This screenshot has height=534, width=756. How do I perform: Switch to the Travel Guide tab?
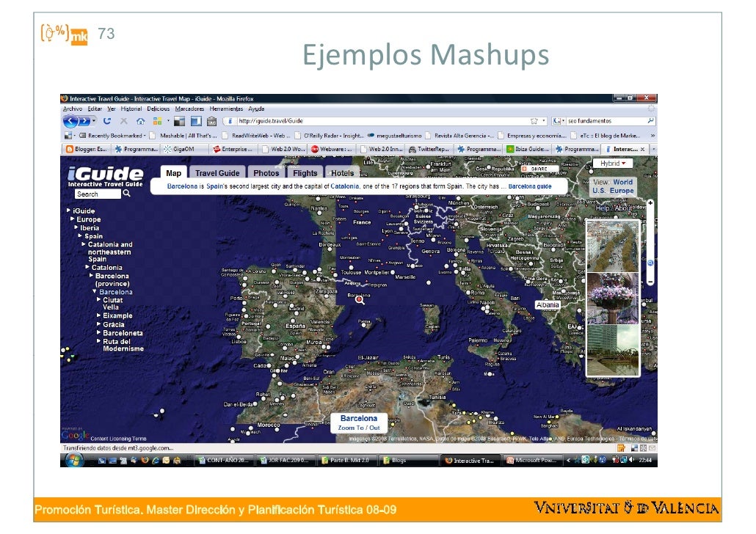pyautogui.click(x=217, y=173)
